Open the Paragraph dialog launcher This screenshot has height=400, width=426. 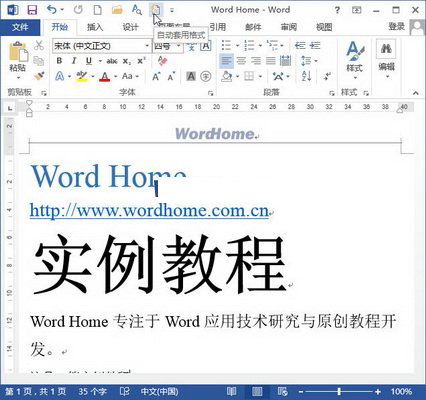pyautogui.click(x=331, y=93)
